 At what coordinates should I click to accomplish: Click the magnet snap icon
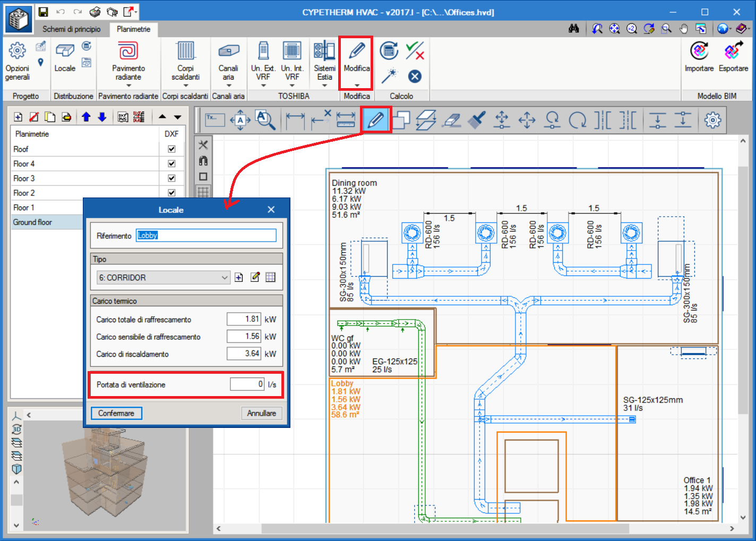coord(203,161)
